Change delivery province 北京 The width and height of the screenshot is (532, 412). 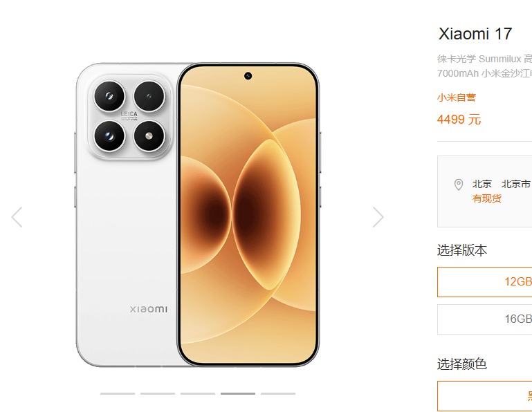coord(481,184)
